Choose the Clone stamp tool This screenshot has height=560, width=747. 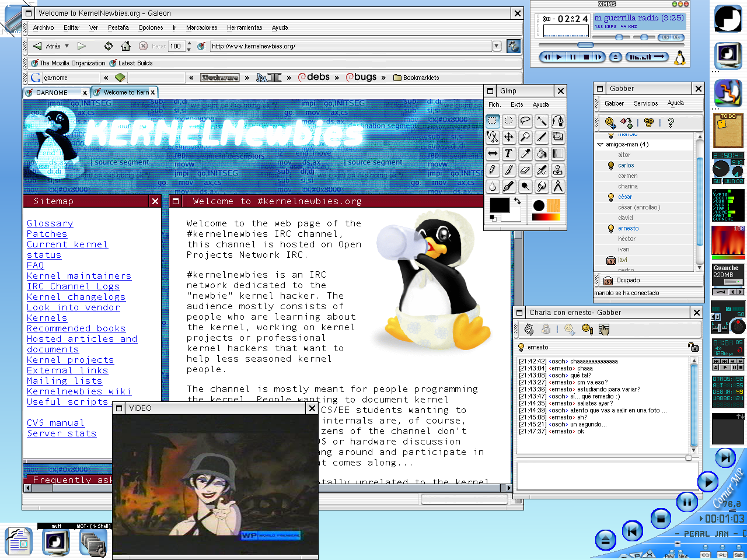[x=558, y=170]
